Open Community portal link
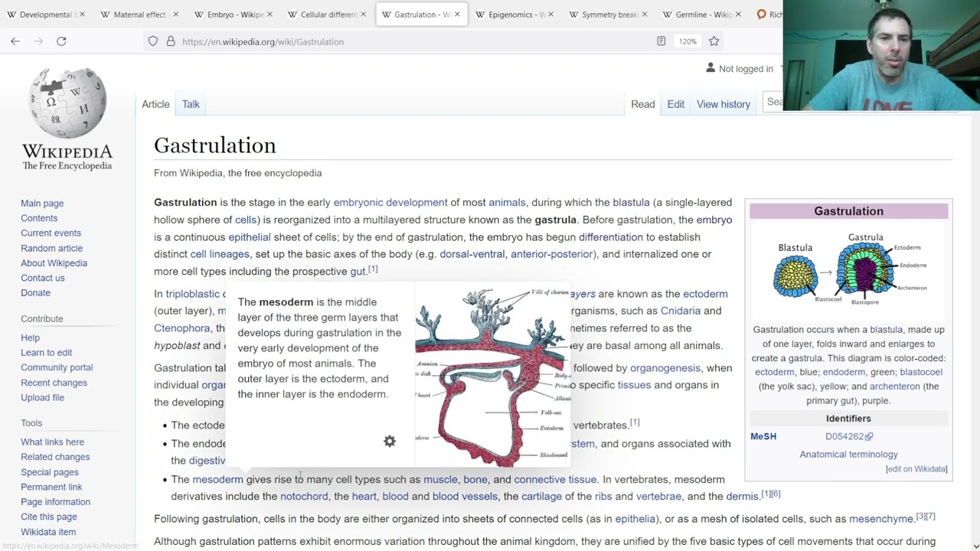The width and height of the screenshot is (980, 551). click(x=57, y=367)
